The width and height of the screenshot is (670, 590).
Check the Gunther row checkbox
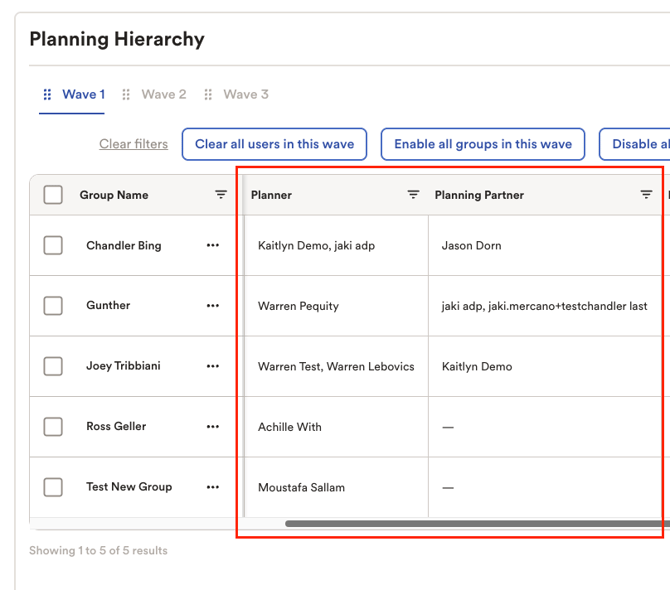pyautogui.click(x=53, y=305)
